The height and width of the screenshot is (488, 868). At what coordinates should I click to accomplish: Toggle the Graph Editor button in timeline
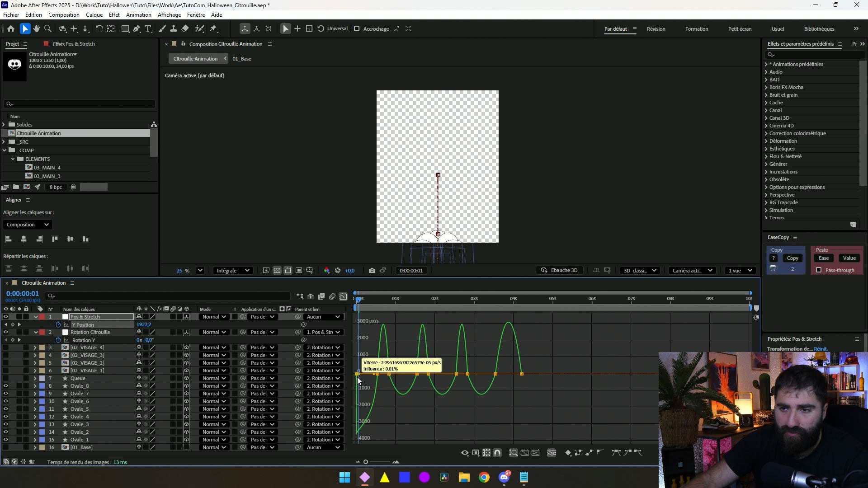pyautogui.click(x=344, y=296)
